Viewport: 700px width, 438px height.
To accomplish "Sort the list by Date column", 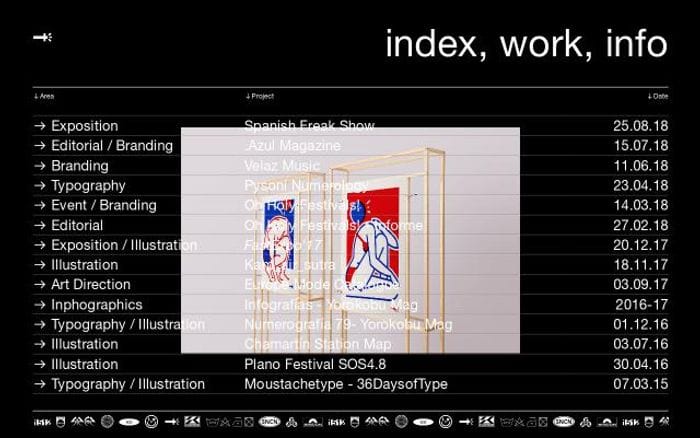I will pos(658,96).
